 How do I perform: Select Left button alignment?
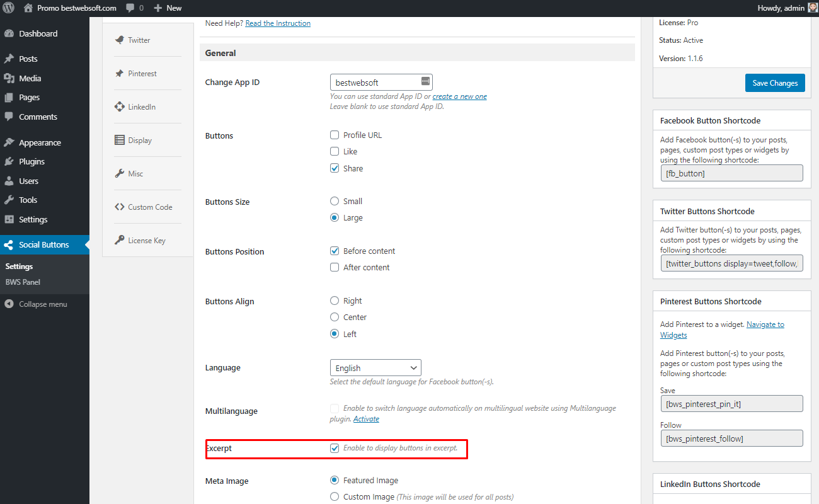pyautogui.click(x=335, y=334)
